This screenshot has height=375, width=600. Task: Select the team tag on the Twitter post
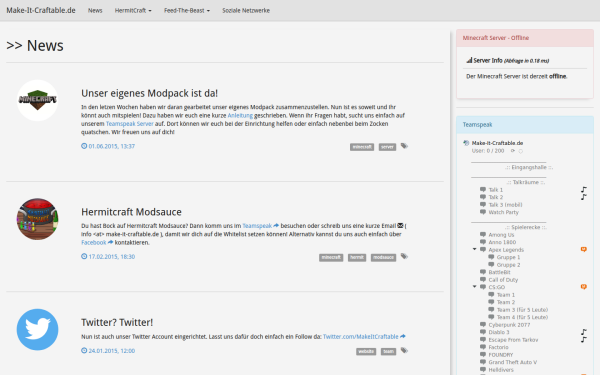click(x=388, y=351)
